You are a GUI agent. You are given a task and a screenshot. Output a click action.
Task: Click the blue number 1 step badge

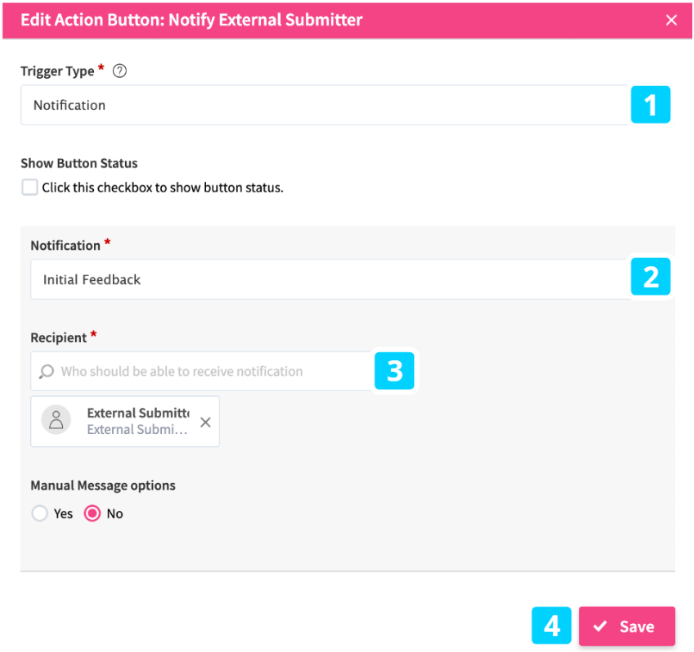click(650, 105)
